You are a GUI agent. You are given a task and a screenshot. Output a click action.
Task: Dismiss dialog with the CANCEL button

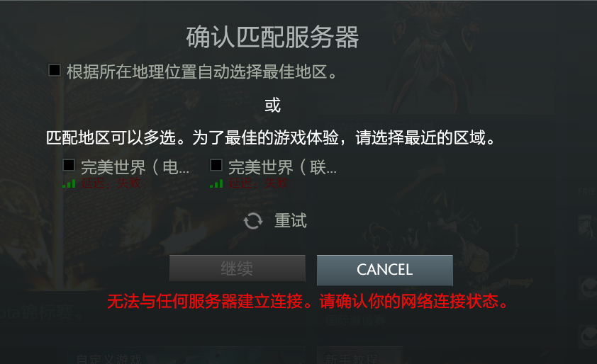[384, 270]
